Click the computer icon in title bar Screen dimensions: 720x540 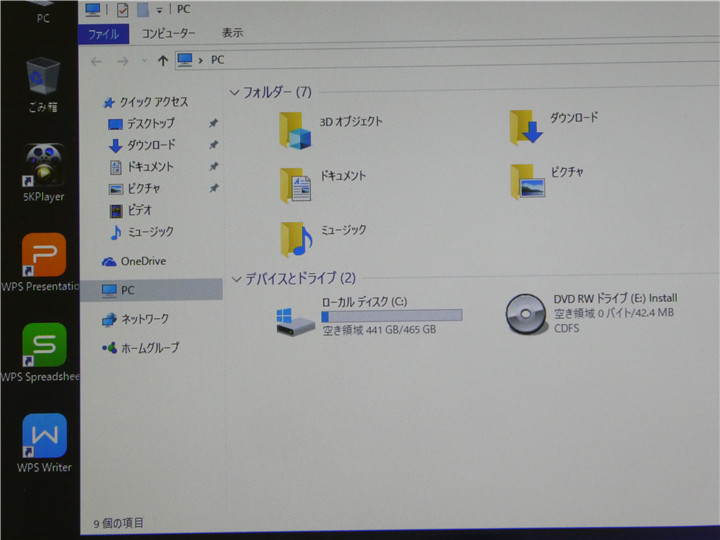(x=93, y=9)
